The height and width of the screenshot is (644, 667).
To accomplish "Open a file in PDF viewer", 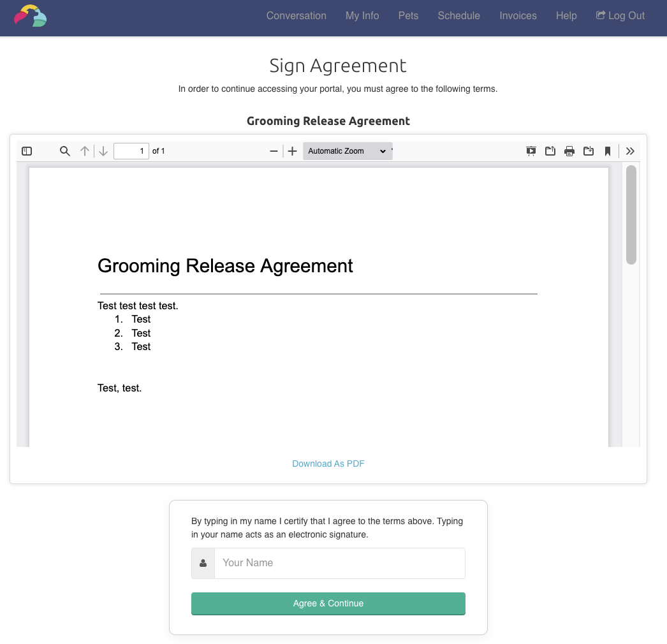I will coord(550,151).
